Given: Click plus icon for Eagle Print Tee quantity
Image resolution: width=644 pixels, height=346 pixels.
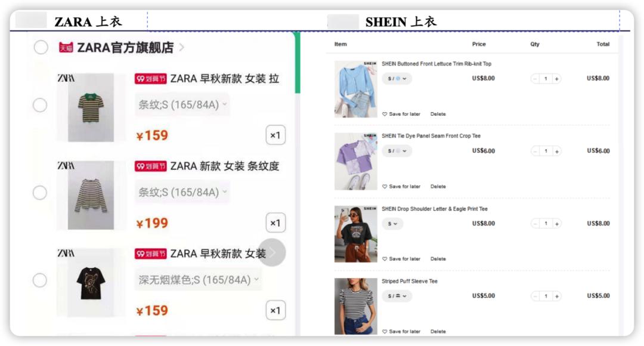Looking at the screenshot, I should pyautogui.click(x=556, y=224).
